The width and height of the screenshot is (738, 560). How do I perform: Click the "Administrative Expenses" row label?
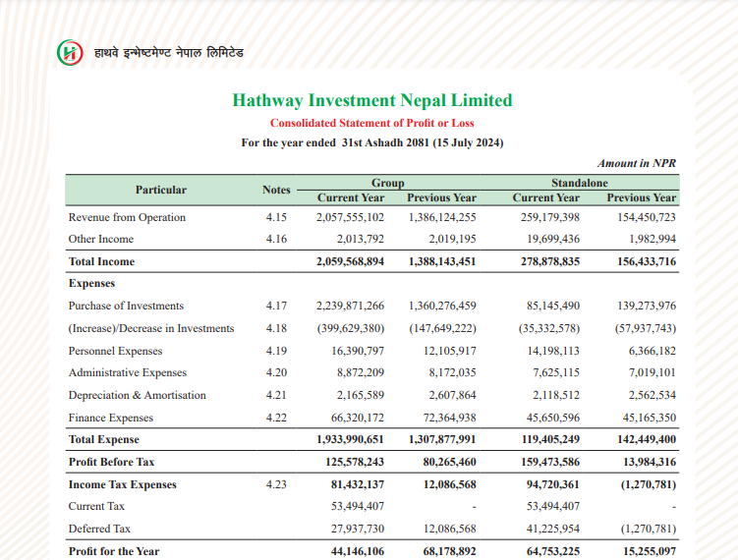[128, 372]
